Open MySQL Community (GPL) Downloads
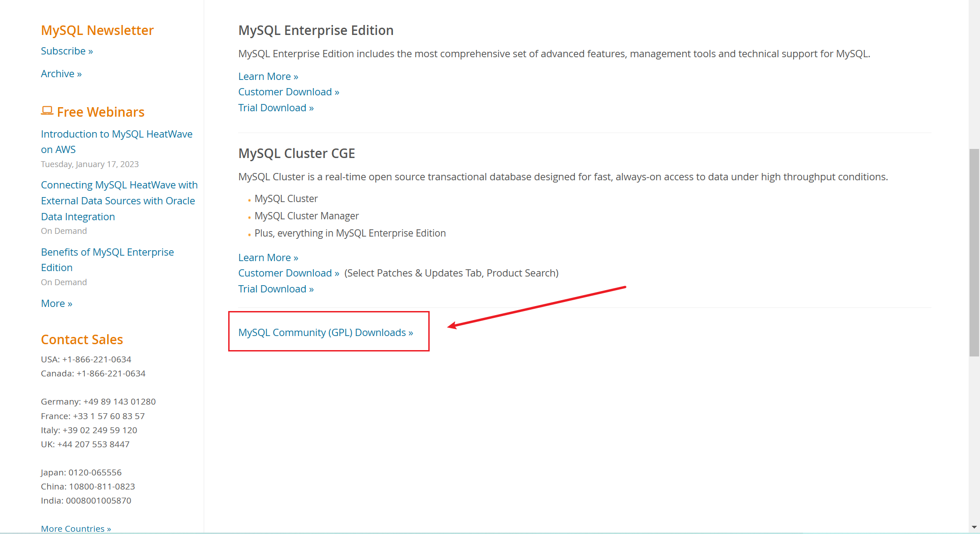The width and height of the screenshot is (980, 534). click(326, 332)
